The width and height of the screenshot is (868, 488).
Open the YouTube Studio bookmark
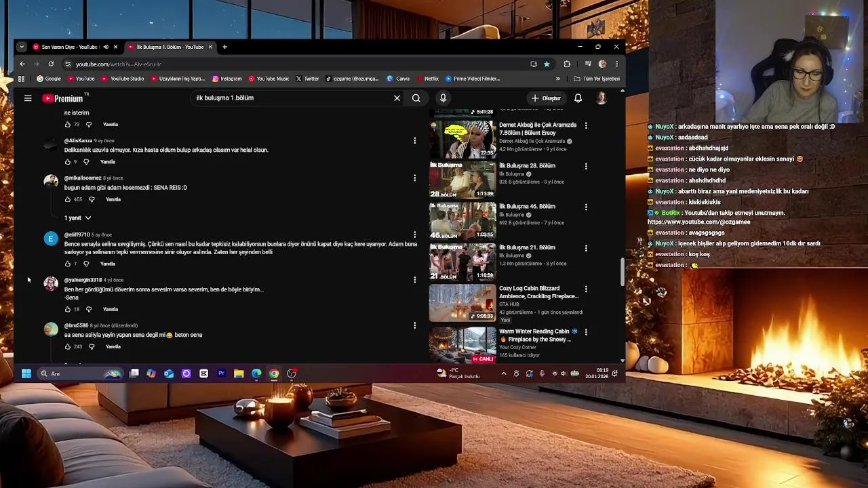(x=123, y=79)
